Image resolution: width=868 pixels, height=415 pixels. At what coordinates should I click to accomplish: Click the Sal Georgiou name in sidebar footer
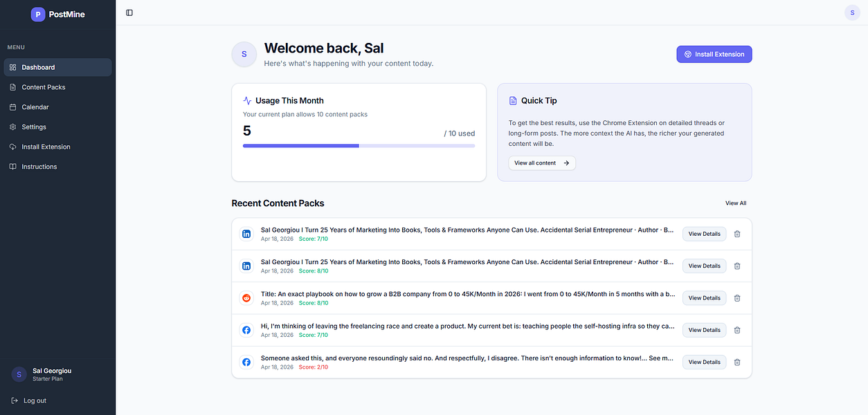pyautogui.click(x=52, y=371)
